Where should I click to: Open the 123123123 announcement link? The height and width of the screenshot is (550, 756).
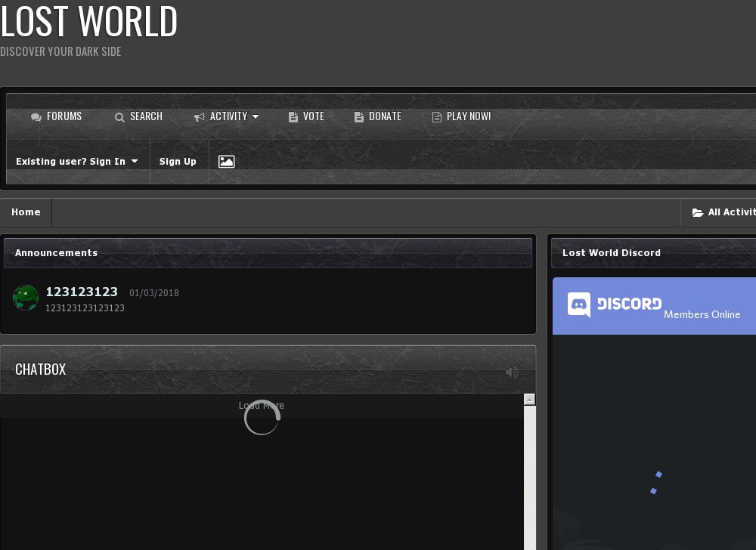click(x=82, y=292)
